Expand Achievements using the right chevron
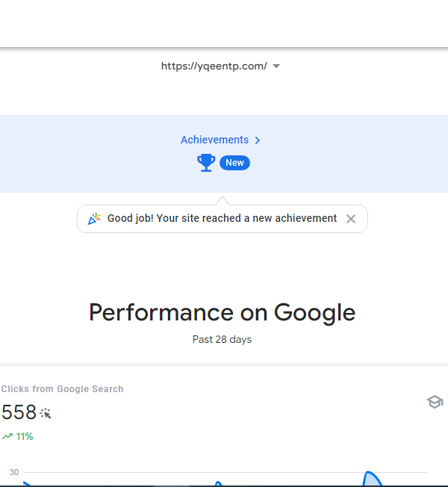Screen dimensions: 448x487 tap(258, 140)
